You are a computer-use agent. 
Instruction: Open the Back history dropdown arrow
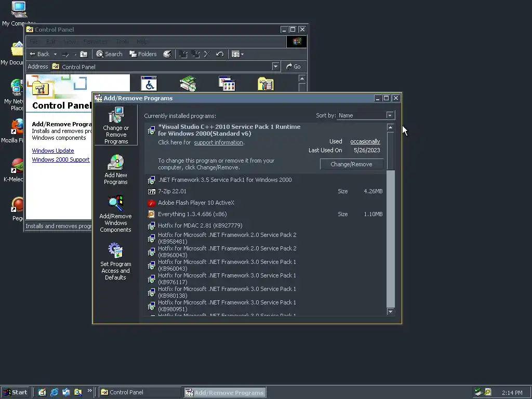pyautogui.click(x=55, y=54)
